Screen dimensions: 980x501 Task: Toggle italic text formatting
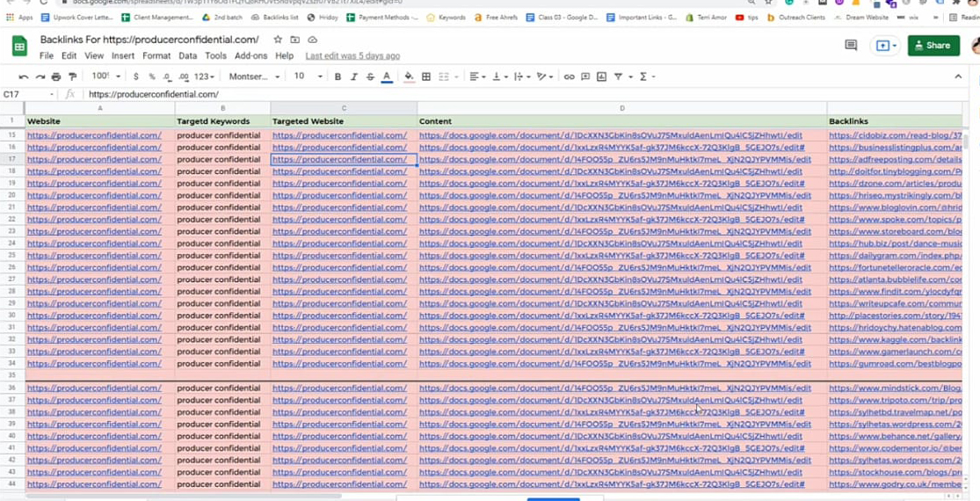tap(353, 76)
